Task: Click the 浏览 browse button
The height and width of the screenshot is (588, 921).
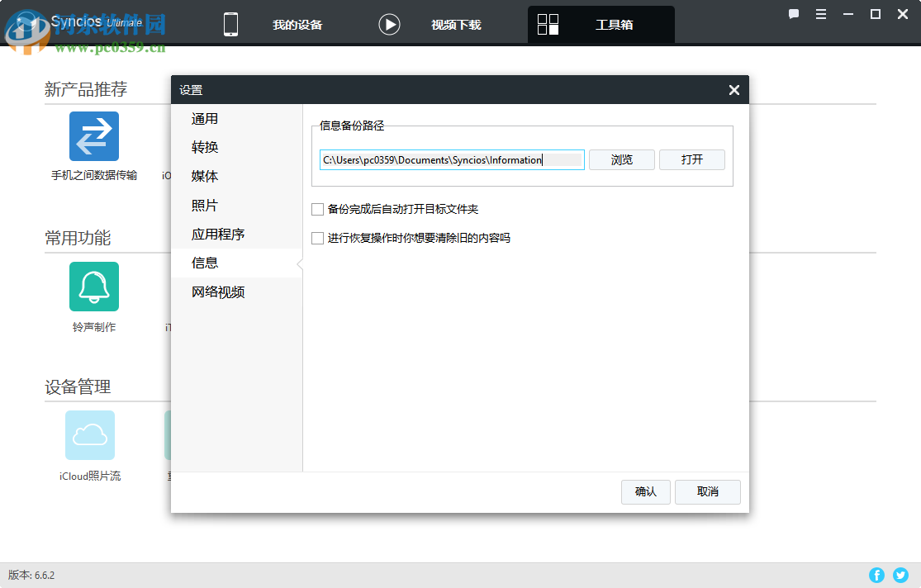Action: tap(621, 159)
